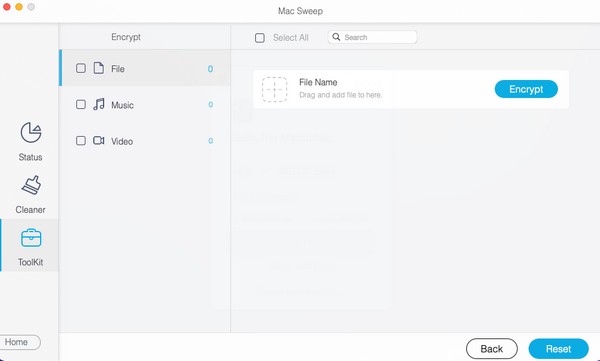This screenshot has height=361, width=600.
Task: Open the Status pie chart icon
Action: pos(31,132)
